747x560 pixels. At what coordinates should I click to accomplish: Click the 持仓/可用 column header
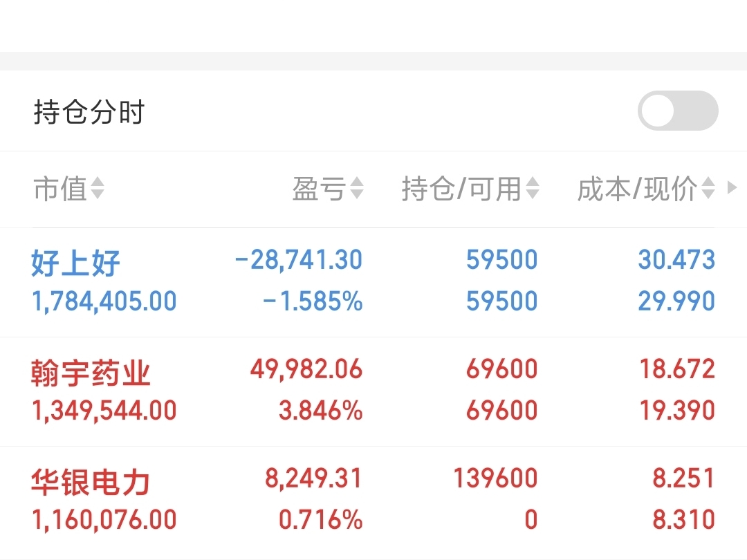[461, 189]
